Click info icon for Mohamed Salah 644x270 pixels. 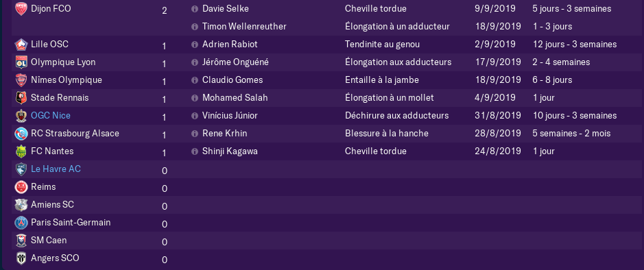click(195, 98)
